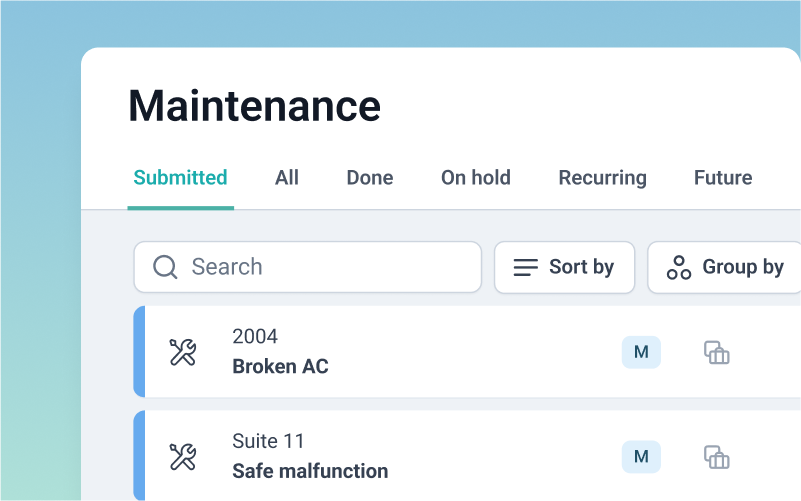Image resolution: width=801 pixels, height=501 pixels.
Task: Click the briefcase icon for Safe malfunction
Action: 716,457
